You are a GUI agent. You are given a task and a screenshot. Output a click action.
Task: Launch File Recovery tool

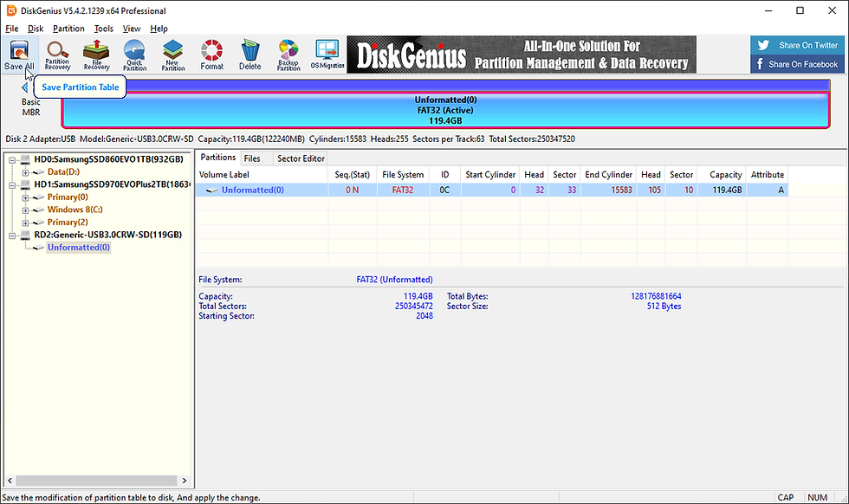click(96, 55)
